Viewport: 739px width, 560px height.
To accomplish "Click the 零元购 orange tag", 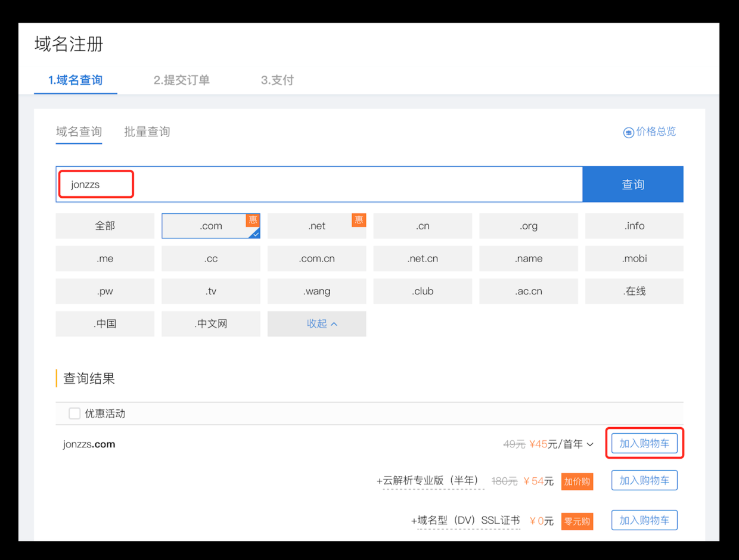I will 576,521.
